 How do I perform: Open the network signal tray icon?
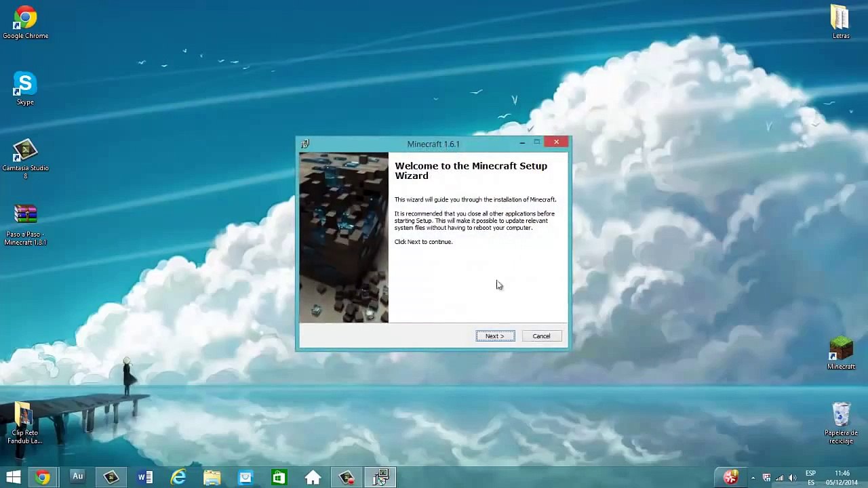tap(779, 478)
